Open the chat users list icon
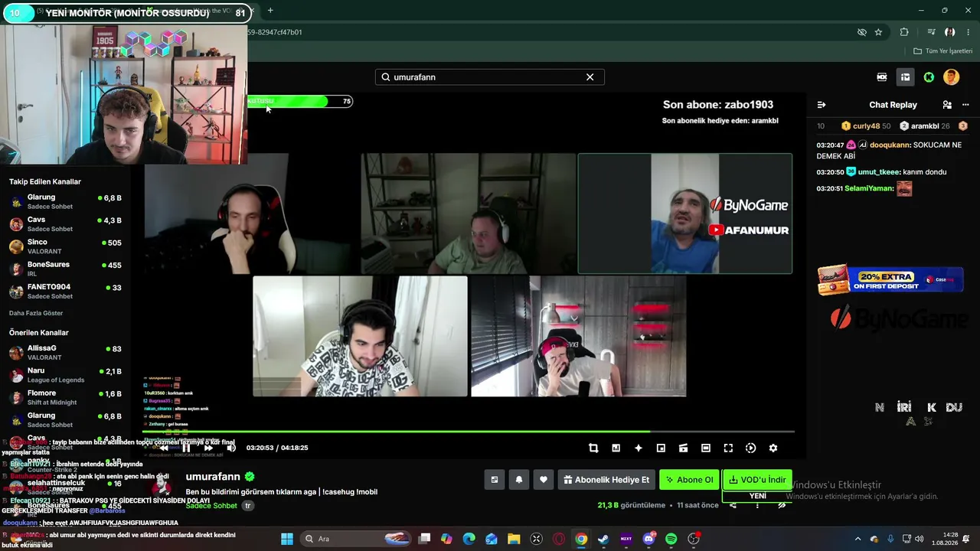 click(x=947, y=105)
